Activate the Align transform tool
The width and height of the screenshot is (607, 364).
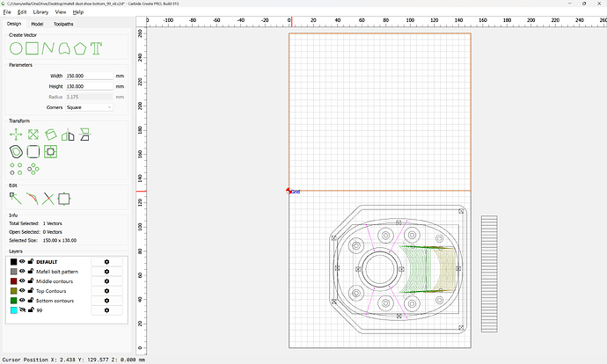[x=84, y=135]
